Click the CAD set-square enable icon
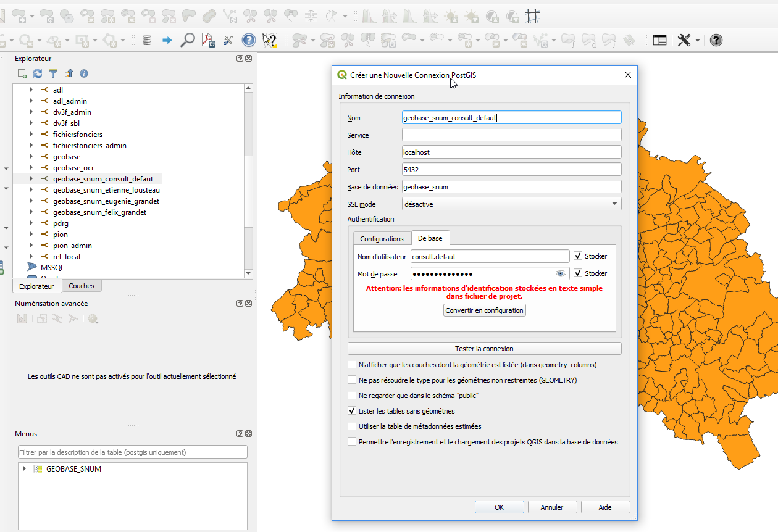778x532 pixels. pyautogui.click(x=22, y=319)
